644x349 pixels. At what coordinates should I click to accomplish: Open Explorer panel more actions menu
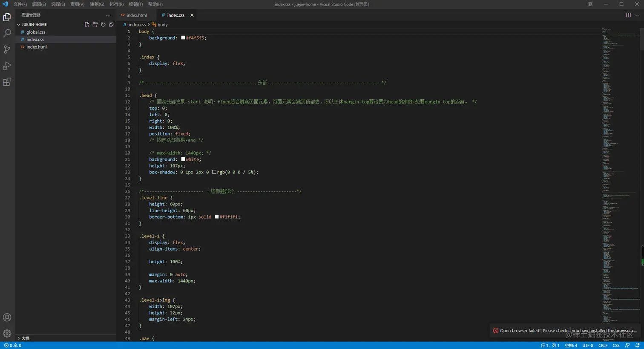tap(108, 15)
